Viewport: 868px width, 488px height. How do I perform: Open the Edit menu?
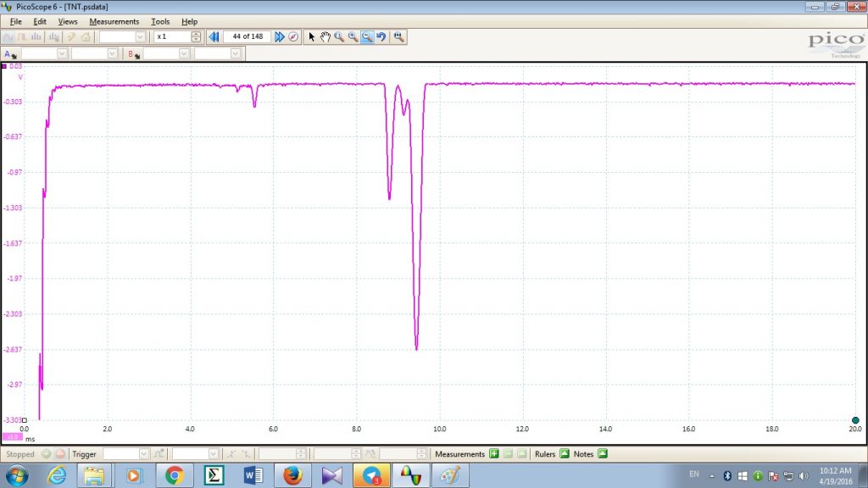[40, 21]
